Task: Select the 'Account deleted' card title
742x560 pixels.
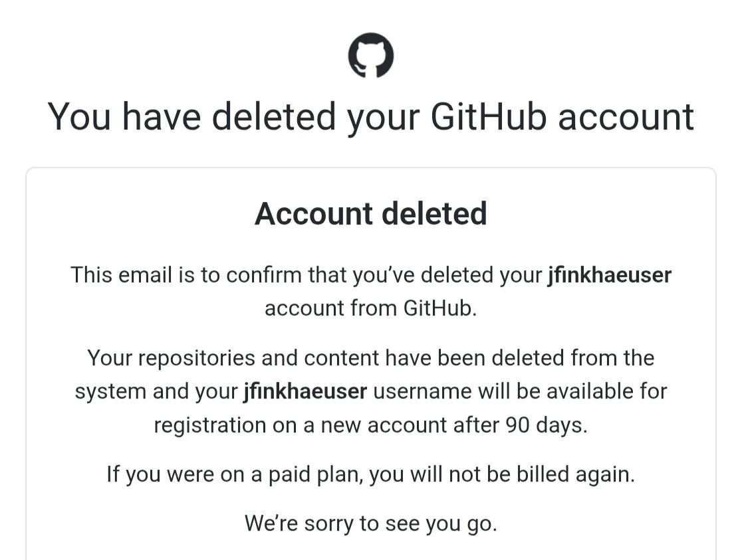Action: [371, 214]
